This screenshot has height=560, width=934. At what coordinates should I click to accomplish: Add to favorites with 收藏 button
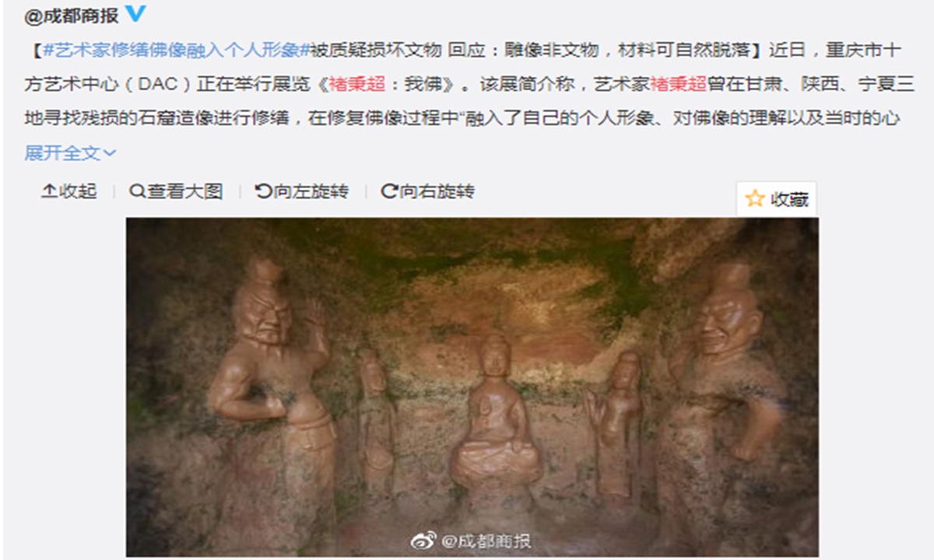[x=777, y=198]
